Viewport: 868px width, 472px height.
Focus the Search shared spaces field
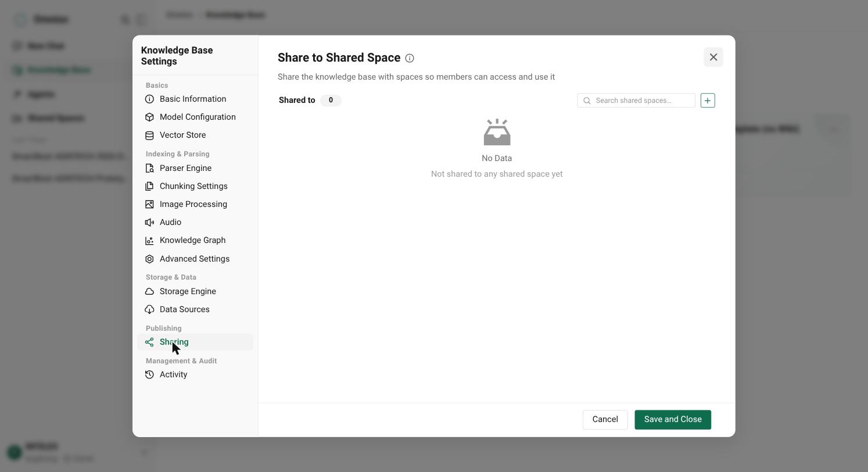point(636,101)
